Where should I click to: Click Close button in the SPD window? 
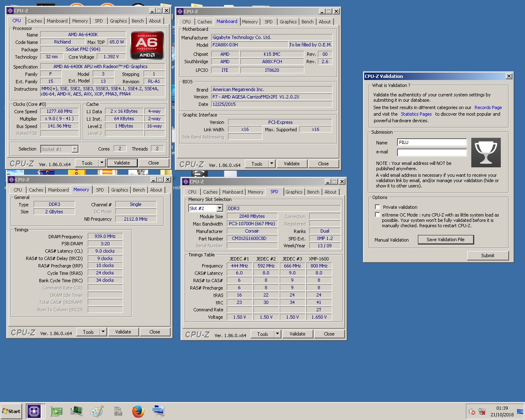[329, 334]
